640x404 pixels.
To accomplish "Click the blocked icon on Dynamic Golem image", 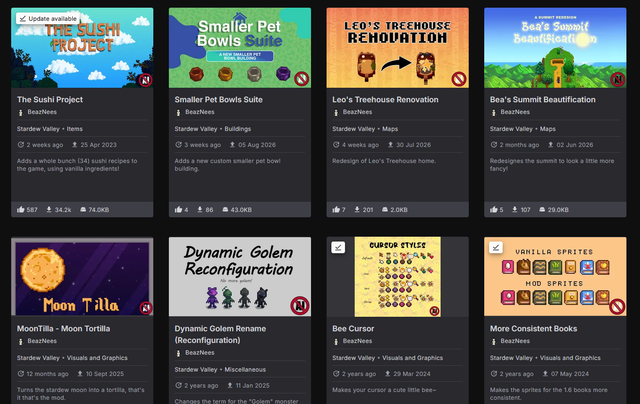I will pyautogui.click(x=300, y=305).
